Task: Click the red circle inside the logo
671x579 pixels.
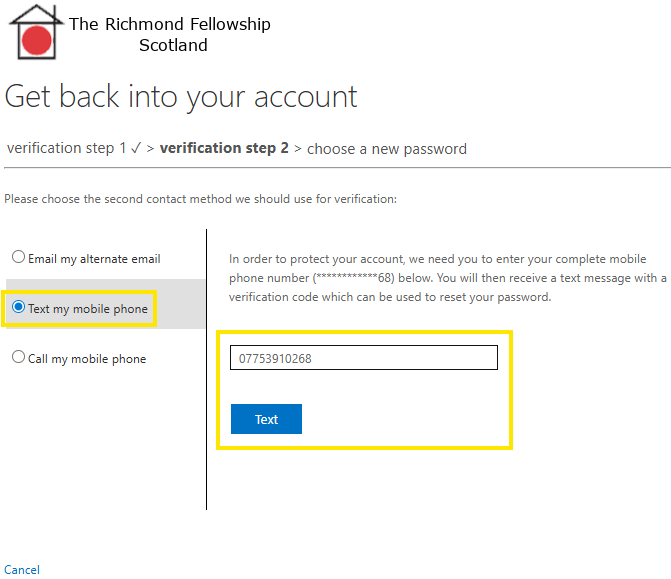Action: coord(37,41)
